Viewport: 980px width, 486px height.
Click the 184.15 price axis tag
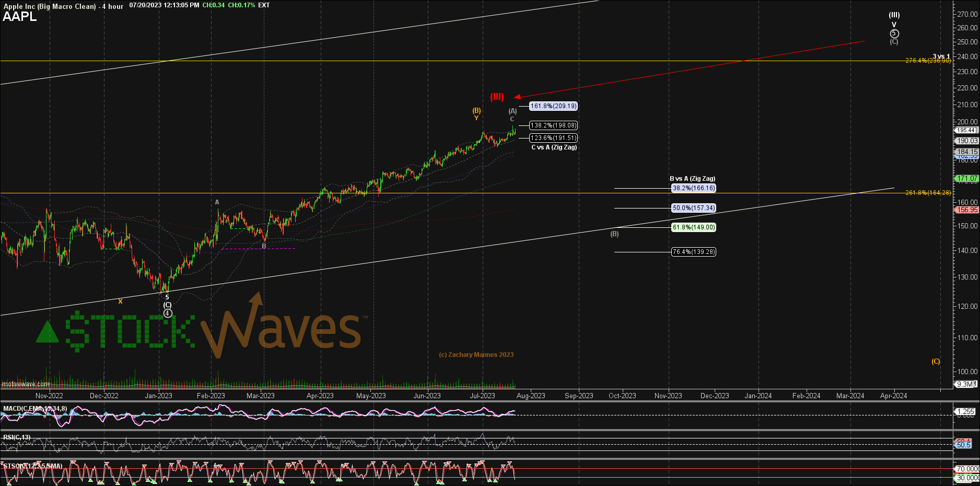[x=966, y=152]
